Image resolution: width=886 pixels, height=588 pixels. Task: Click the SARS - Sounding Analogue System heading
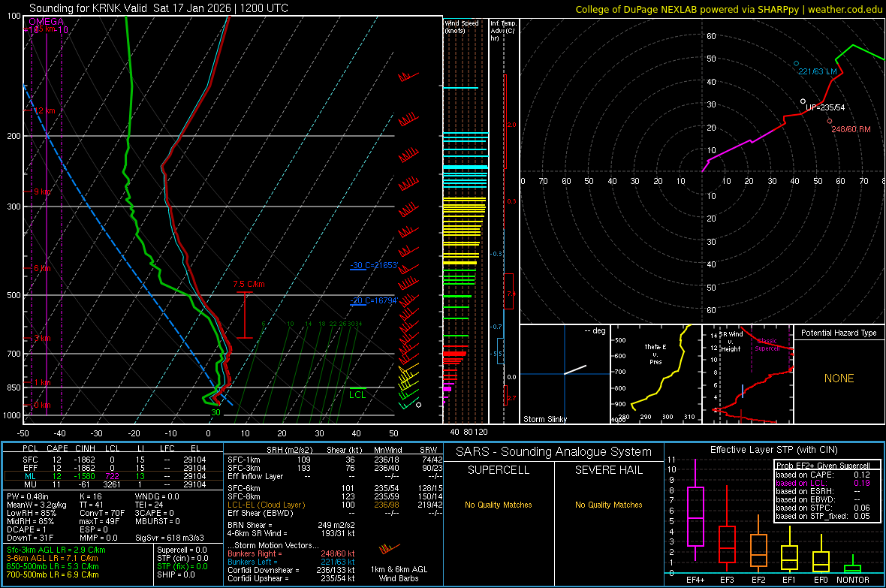553,452
